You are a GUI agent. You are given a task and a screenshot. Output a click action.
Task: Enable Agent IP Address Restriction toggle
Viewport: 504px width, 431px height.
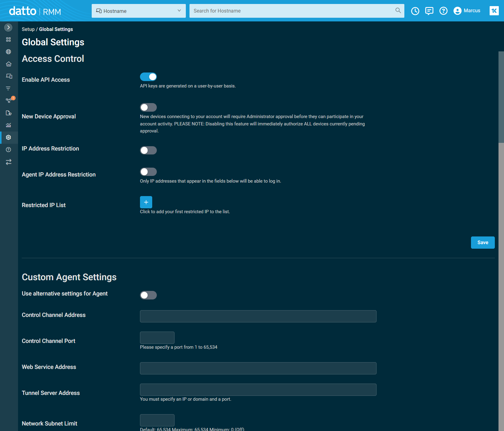pyautogui.click(x=148, y=172)
